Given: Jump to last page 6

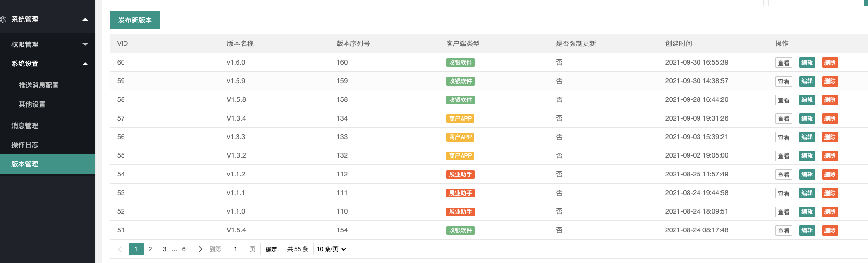Looking at the screenshot, I should click(x=184, y=249).
